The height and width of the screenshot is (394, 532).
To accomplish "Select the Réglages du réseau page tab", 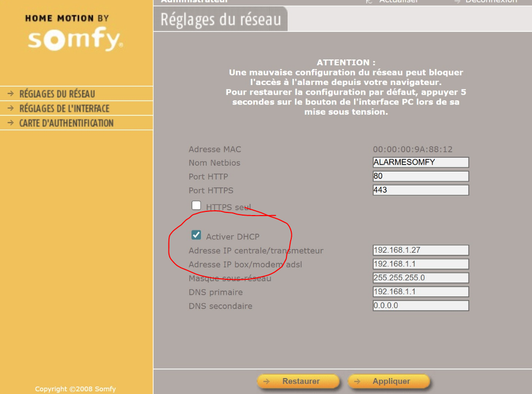I will 221,20.
